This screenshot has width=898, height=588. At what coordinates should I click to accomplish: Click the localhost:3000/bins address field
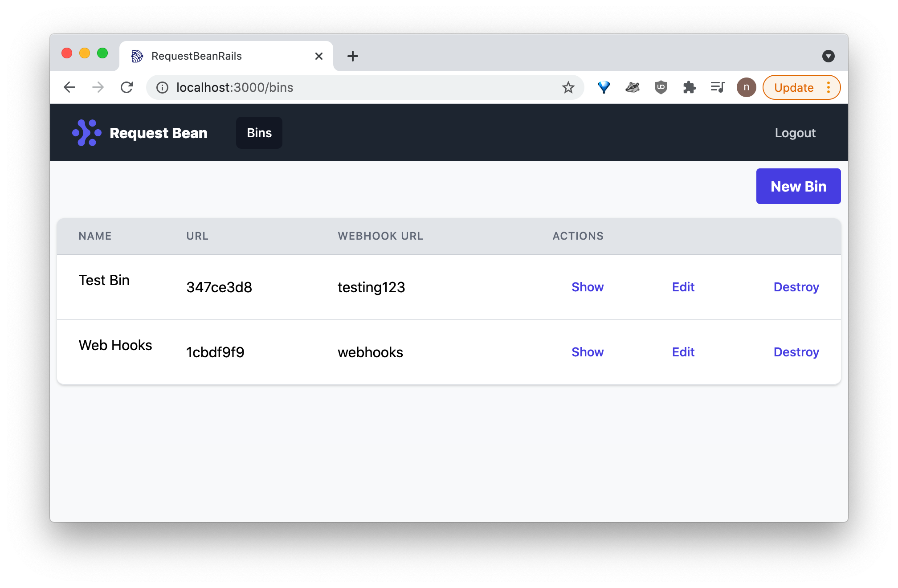356,87
